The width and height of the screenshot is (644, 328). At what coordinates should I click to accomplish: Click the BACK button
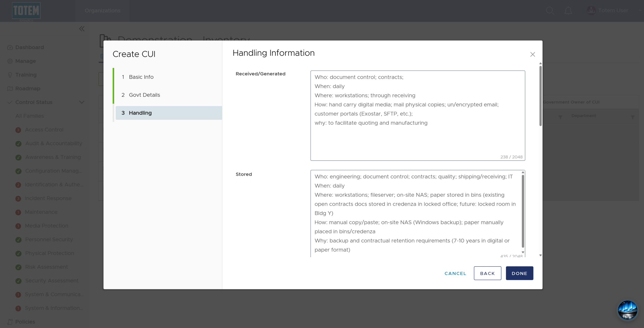(487, 273)
